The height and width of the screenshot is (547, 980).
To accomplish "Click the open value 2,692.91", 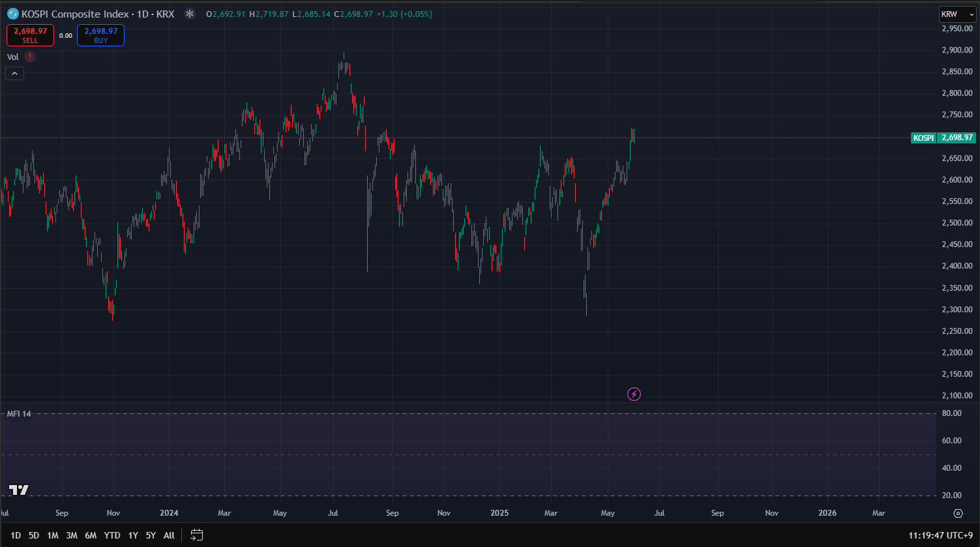I will tap(228, 14).
